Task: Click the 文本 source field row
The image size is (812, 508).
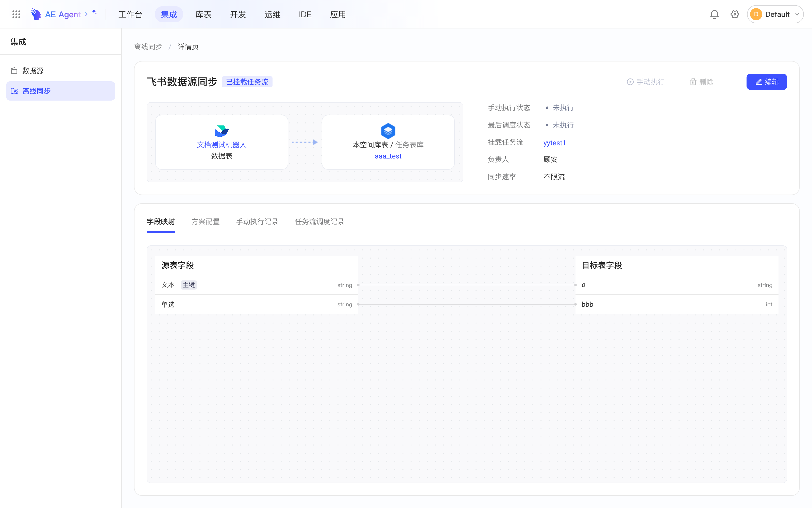Action: click(257, 285)
